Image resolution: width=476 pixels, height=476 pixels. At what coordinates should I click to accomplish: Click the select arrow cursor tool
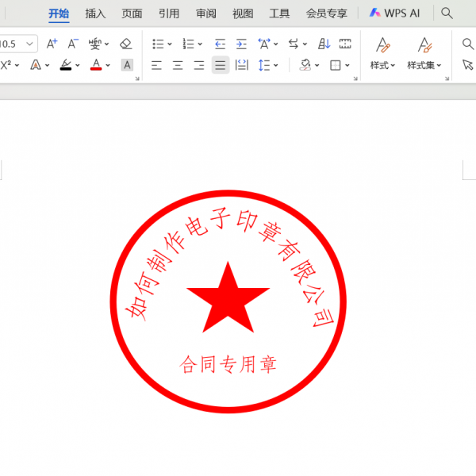pyautogui.click(x=466, y=65)
